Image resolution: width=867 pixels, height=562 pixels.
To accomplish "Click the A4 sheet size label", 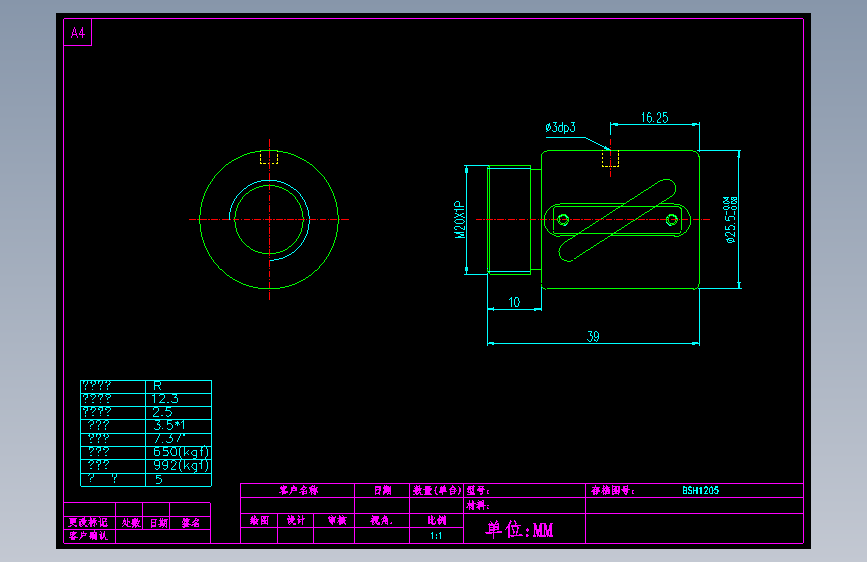I will click(x=78, y=33).
